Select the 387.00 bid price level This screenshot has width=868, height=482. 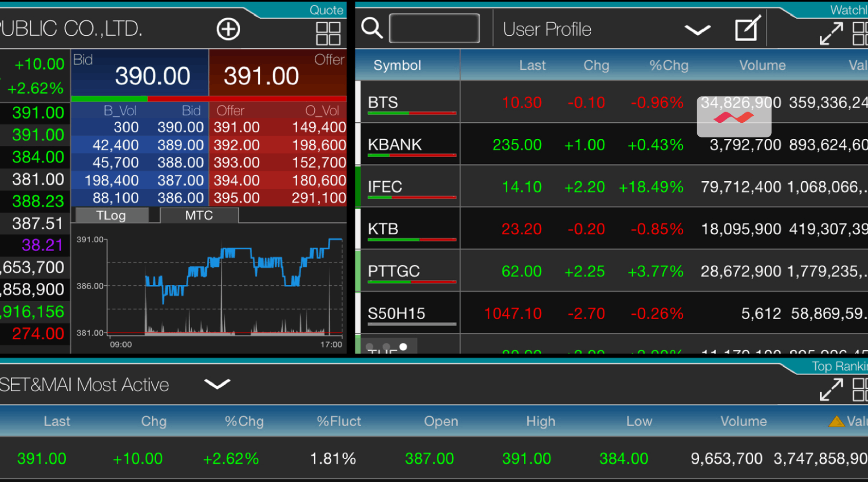click(180, 180)
